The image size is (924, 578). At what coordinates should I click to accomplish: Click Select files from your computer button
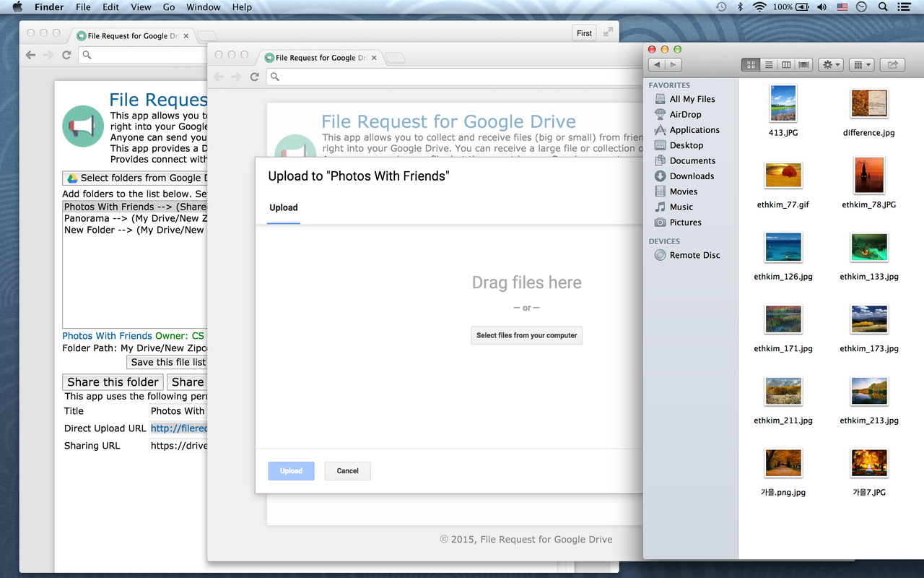tap(527, 335)
